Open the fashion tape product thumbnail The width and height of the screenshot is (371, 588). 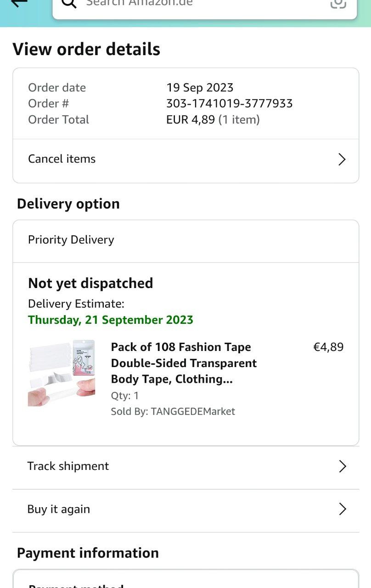[62, 373]
